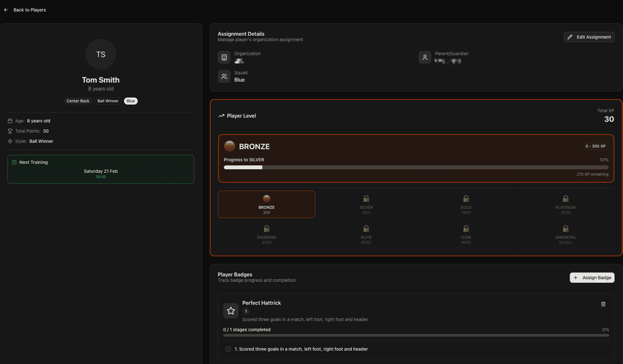
Task: Select the GOLD 1800 tier tile
Action: point(466,204)
